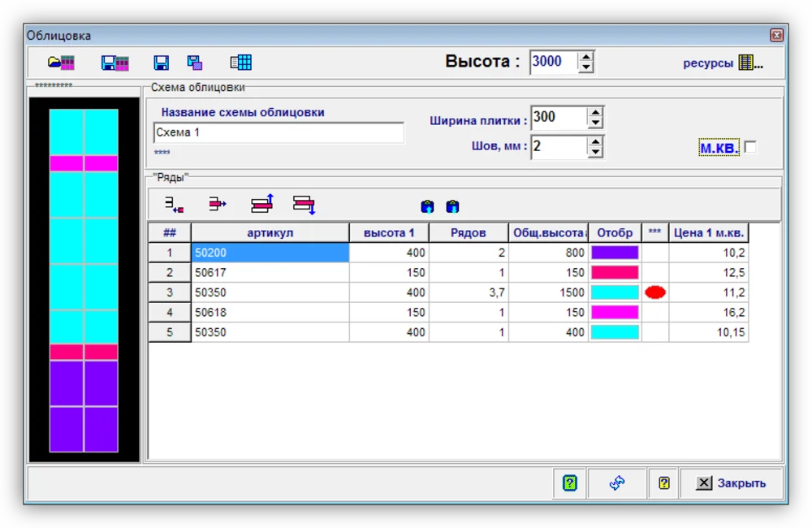Click the scheme name field containing Схема 1
This screenshot has width=812, height=528.
278,133
